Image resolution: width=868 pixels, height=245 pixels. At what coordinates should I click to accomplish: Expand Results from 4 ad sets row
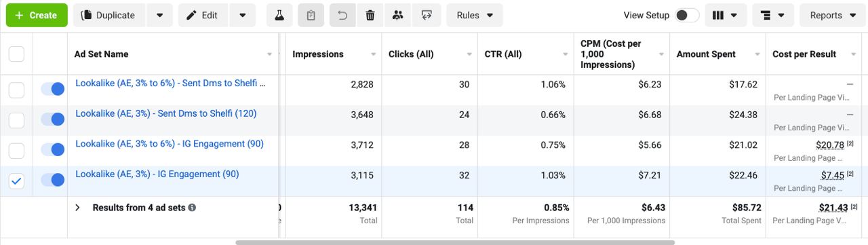77,208
